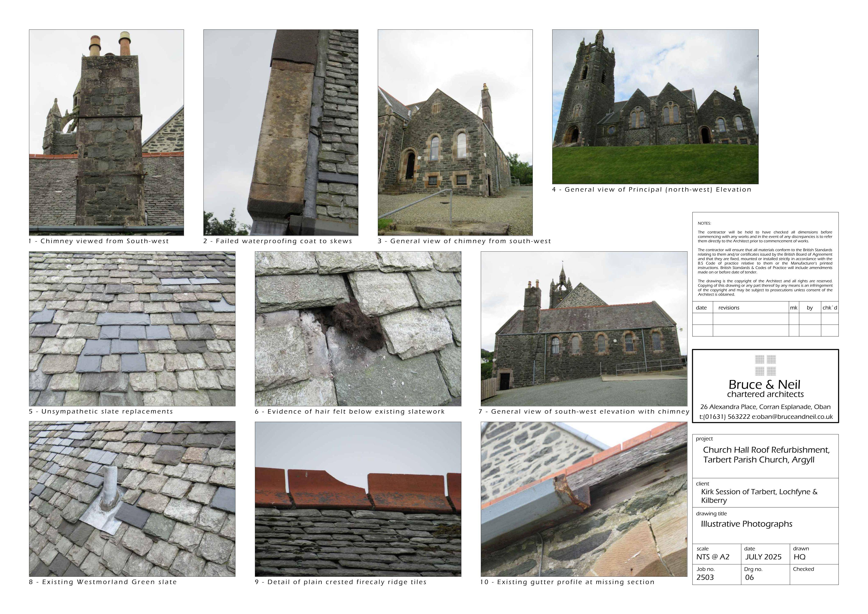Click the 'date' header in revisions table
Image resolution: width=868 pixels, height=614 pixels.
click(x=701, y=308)
